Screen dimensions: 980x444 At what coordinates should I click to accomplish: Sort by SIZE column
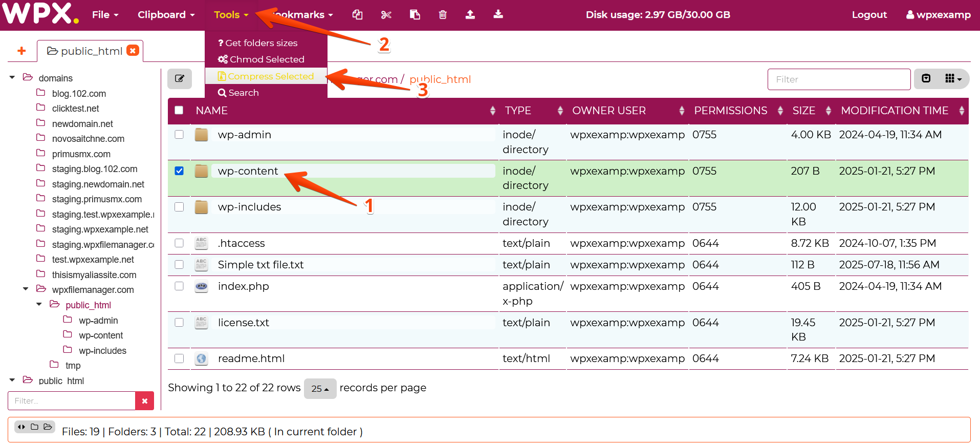click(812, 111)
